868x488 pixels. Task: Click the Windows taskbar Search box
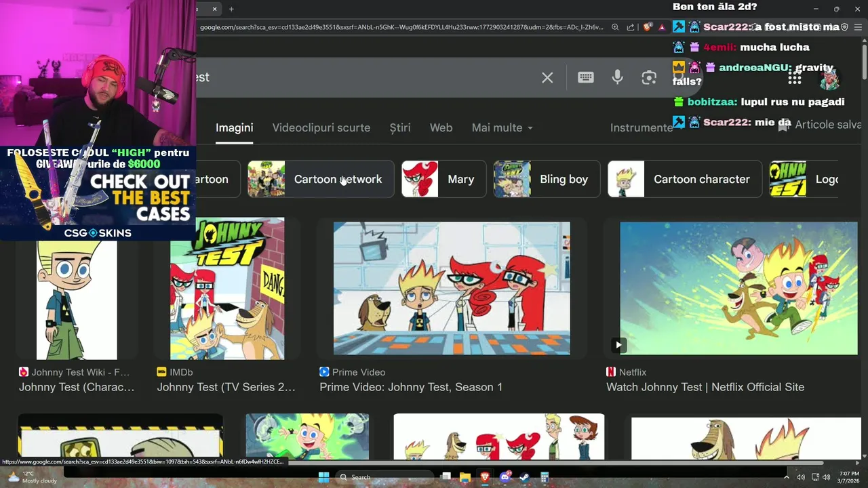(385, 477)
